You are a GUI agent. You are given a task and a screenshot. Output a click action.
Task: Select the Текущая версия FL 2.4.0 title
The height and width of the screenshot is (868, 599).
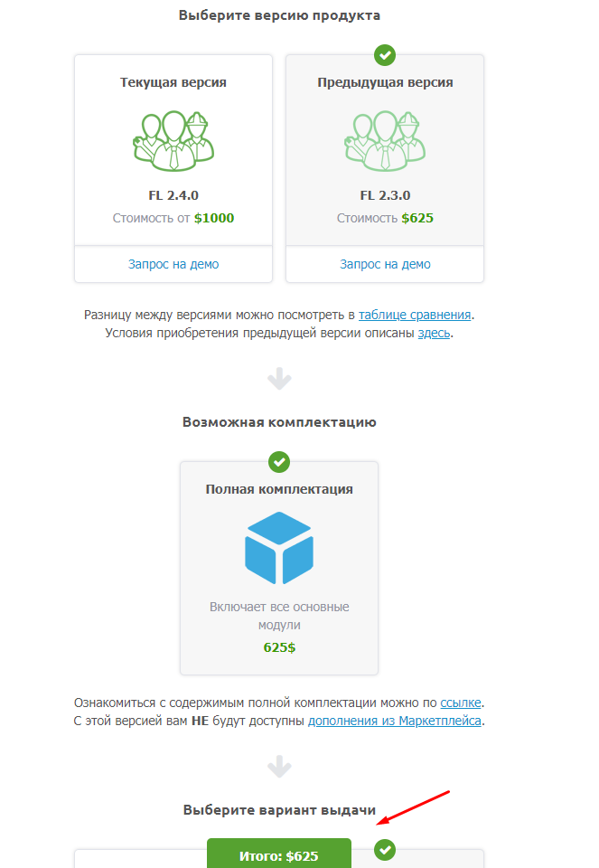[x=173, y=82]
